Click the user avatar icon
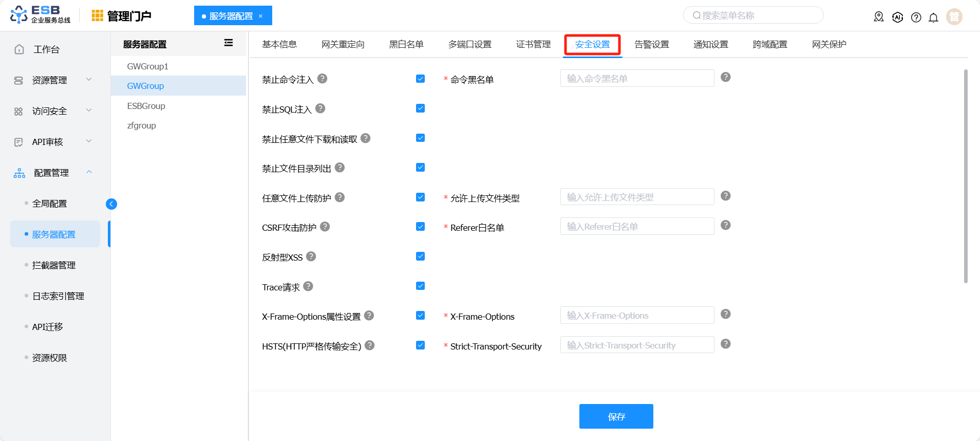 (x=954, y=17)
